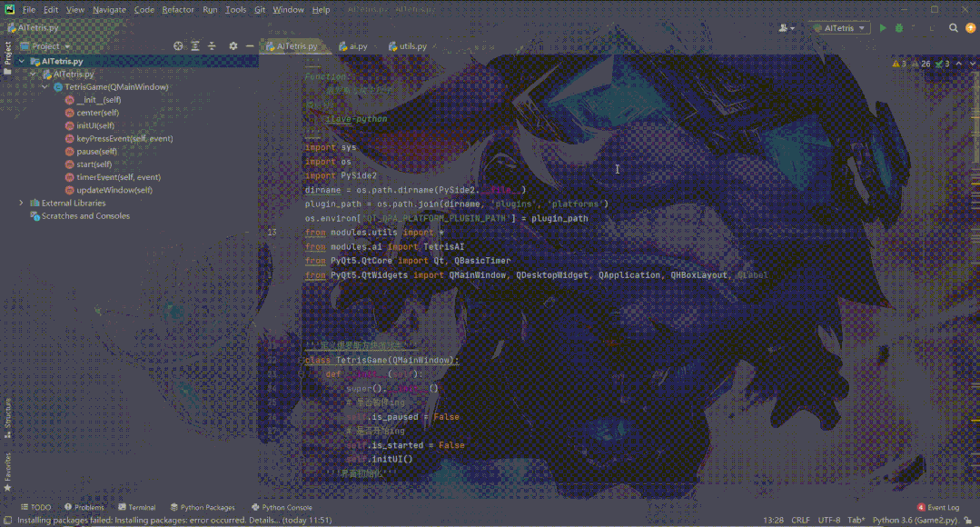
Task: Open the Window menu
Action: 288,10
